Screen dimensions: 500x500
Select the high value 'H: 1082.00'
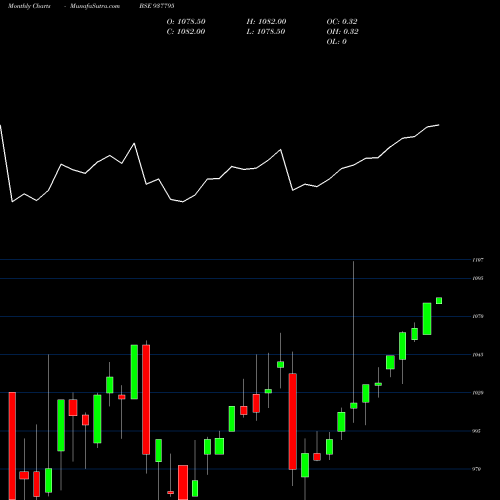[x=266, y=22]
